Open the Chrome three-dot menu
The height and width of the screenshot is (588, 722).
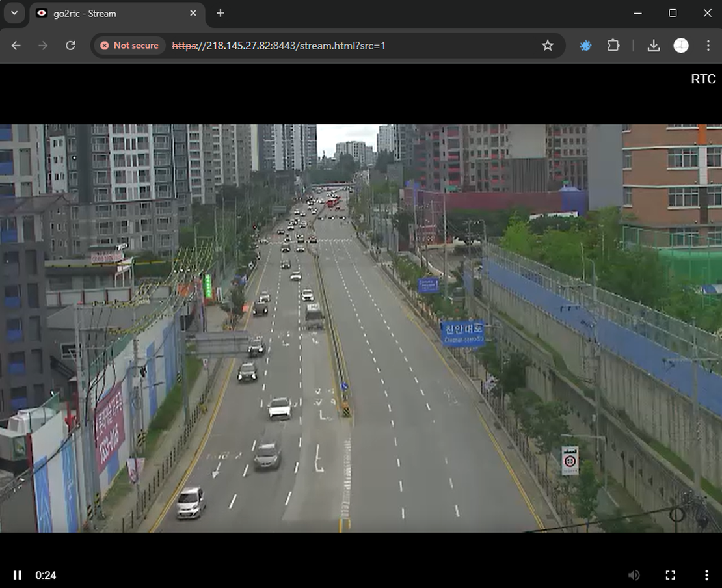click(708, 46)
